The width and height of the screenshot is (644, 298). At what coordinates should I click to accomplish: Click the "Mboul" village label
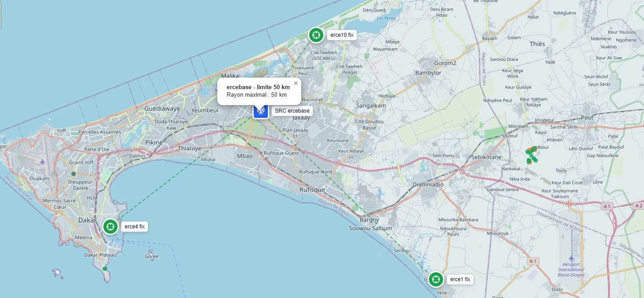point(542,148)
